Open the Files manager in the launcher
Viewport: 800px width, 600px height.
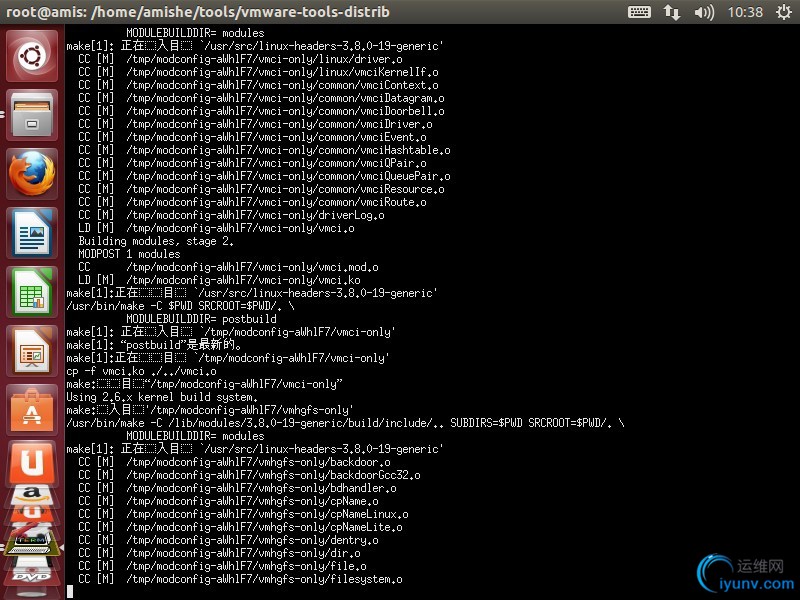[32, 115]
